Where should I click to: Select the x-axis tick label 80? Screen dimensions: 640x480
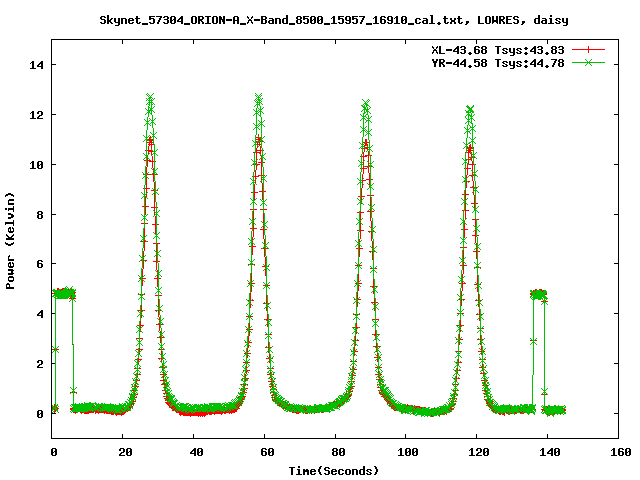point(338,452)
